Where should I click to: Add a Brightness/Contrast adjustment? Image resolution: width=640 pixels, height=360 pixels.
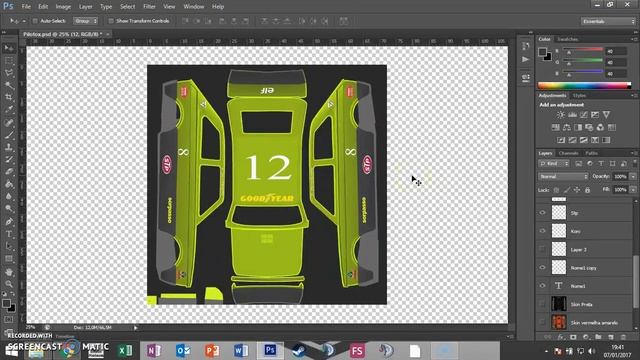561,115
